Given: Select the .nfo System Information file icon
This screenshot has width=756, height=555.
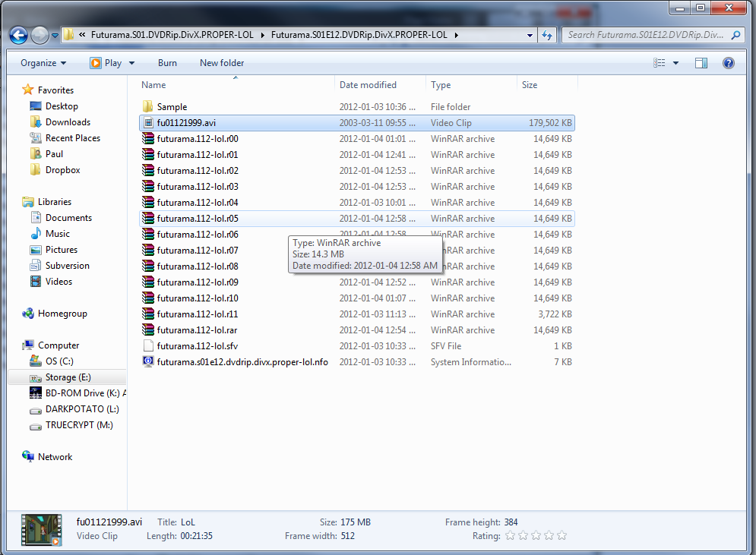Looking at the screenshot, I should tap(148, 361).
